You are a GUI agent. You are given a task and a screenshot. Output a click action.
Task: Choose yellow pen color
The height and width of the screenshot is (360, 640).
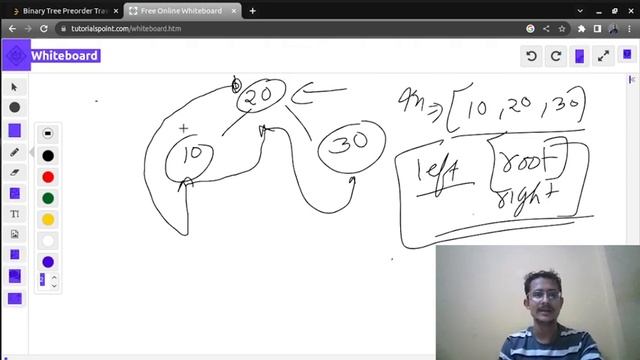point(48,220)
